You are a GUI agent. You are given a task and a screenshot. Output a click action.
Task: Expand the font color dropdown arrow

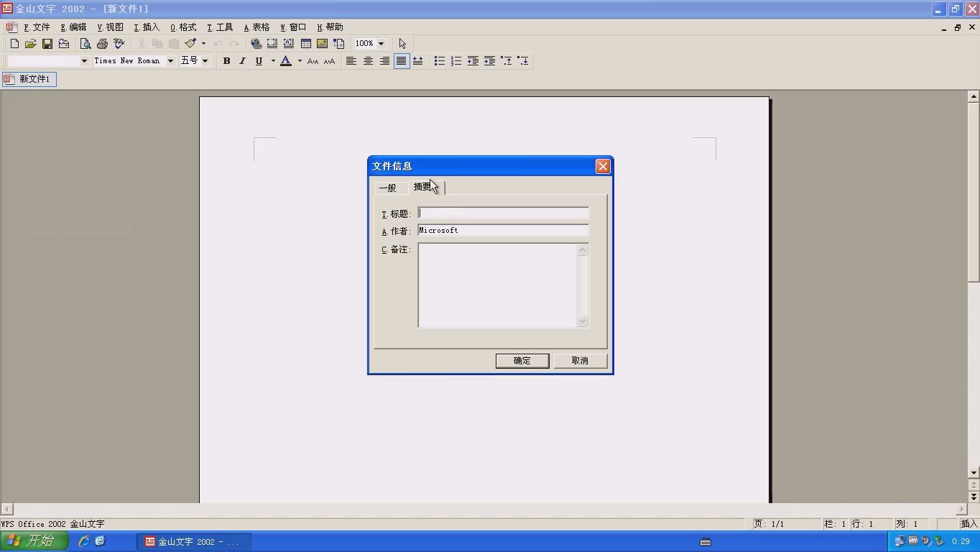pyautogui.click(x=300, y=61)
